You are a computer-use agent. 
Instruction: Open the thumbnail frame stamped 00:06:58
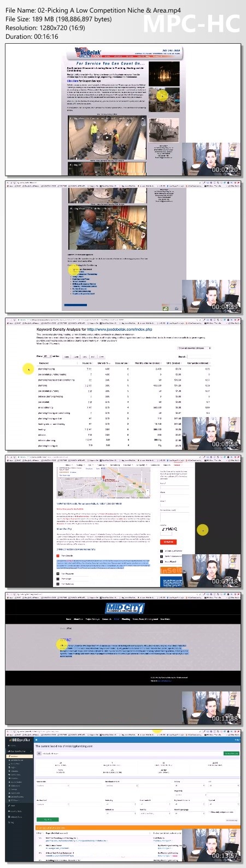click(123, 383)
